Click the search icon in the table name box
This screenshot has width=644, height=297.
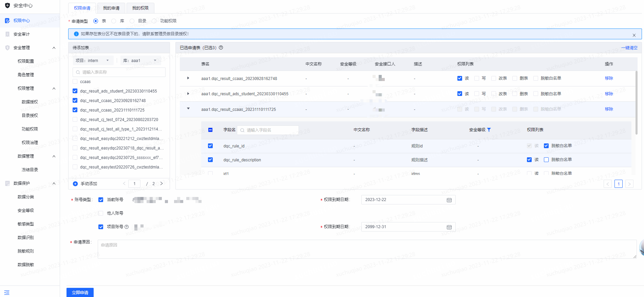click(x=78, y=72)
